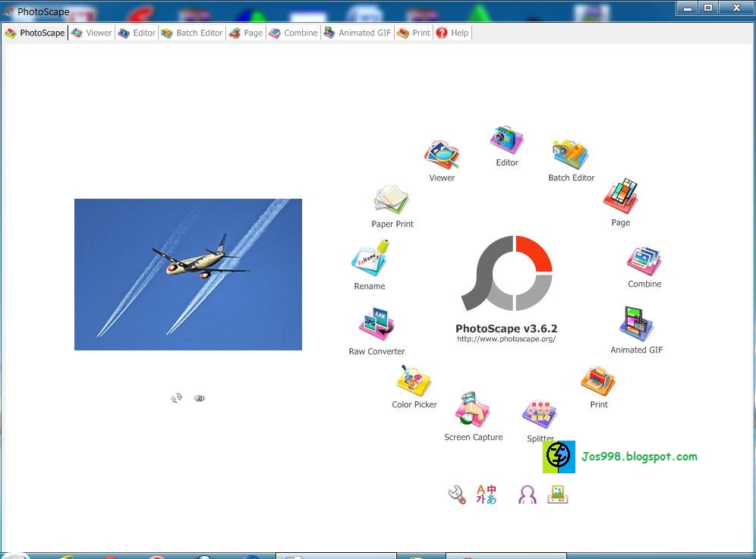Switch to the Batch Editor tab
The height and width of the screenshot is (559, 756).
[192, 33]
